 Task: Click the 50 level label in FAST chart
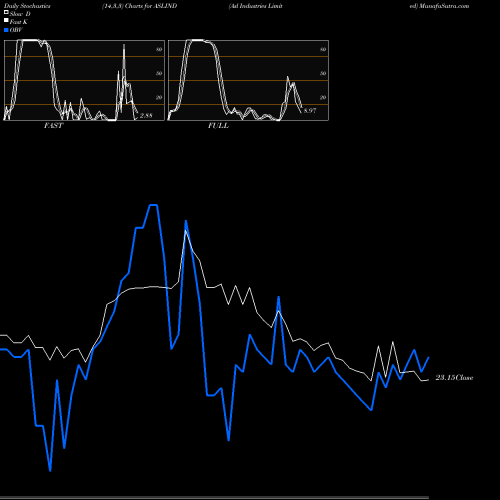click(x=159, y=73)
